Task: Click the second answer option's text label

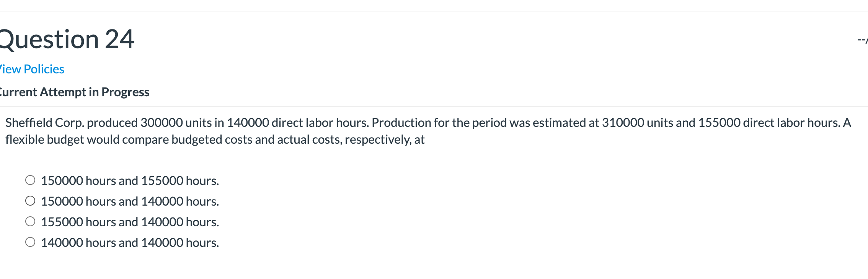Action: (130, 200)
